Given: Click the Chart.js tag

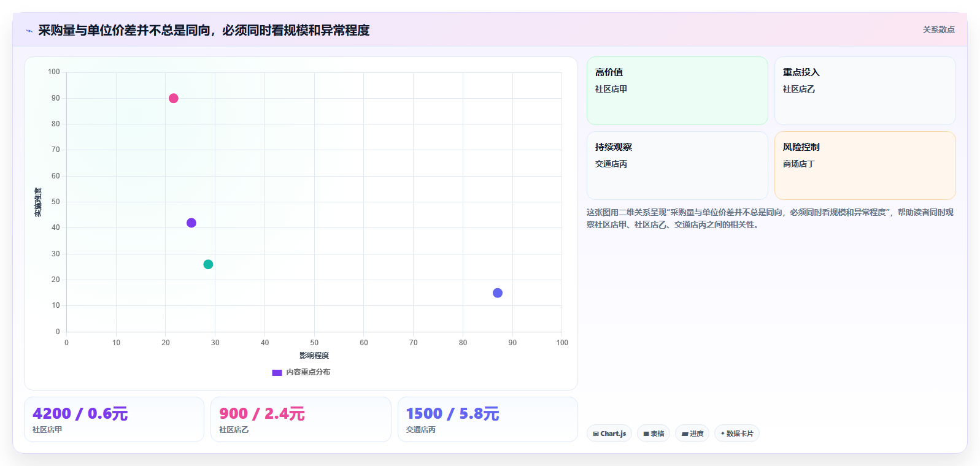Looking at the screenshot, I should coord(609,434).
